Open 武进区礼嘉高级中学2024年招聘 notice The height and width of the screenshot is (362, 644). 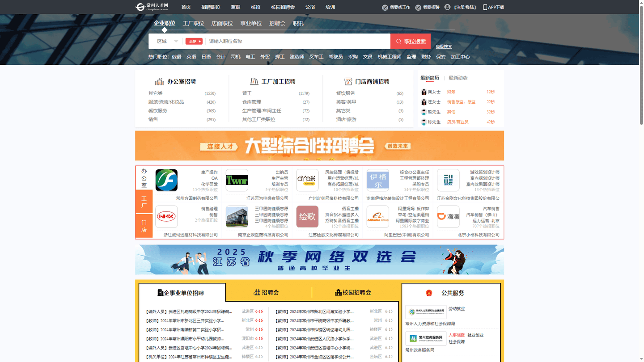pos(189,311)
